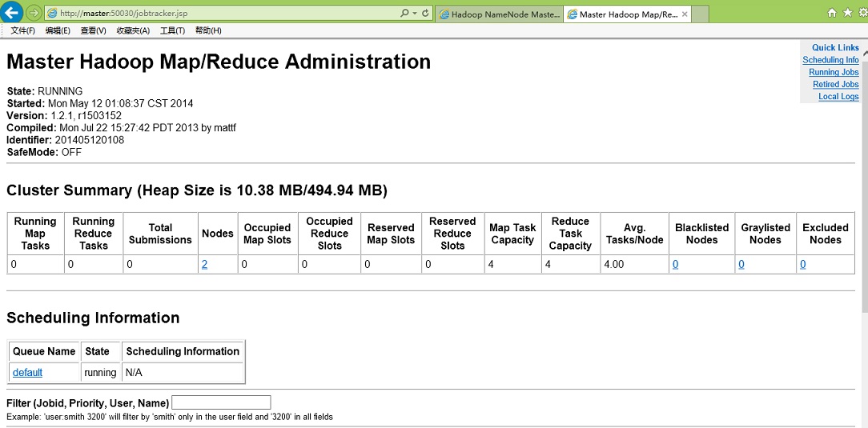
Task: Click the address bar search magnifier icon
Action: (404, 14)
